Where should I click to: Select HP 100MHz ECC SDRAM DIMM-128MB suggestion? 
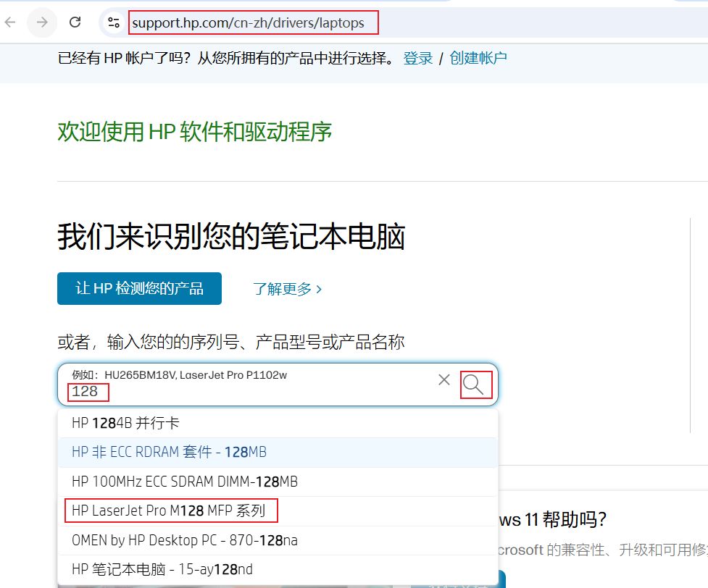(185, 482)
